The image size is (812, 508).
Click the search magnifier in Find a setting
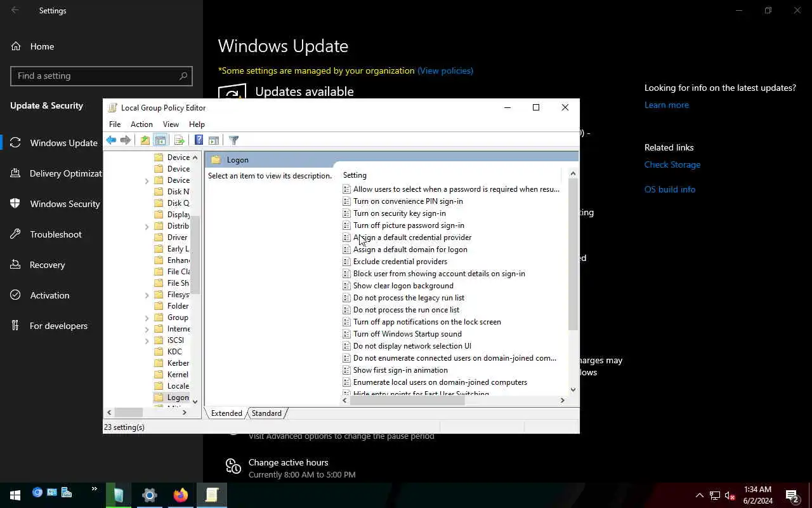pos(183,76)
